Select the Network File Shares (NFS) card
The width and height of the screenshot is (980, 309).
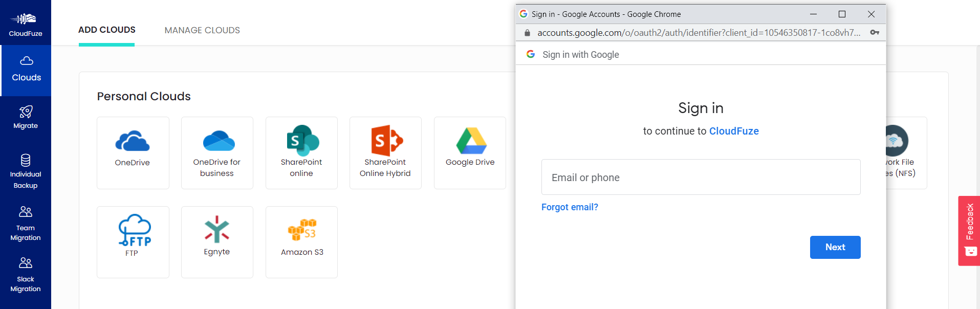point(906,153)
